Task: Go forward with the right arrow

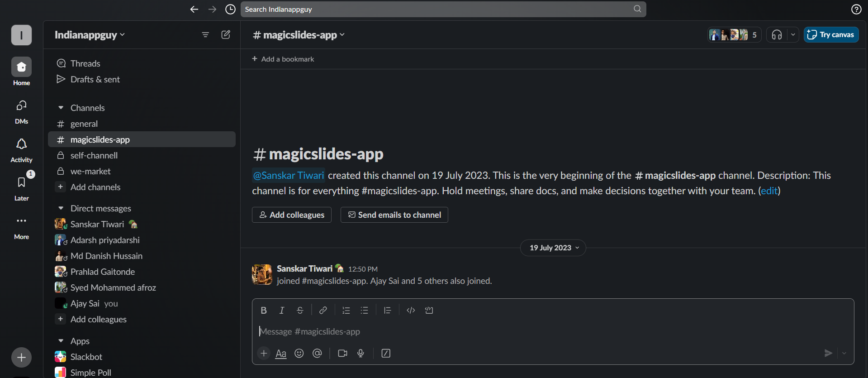Action: pos(212,9)
